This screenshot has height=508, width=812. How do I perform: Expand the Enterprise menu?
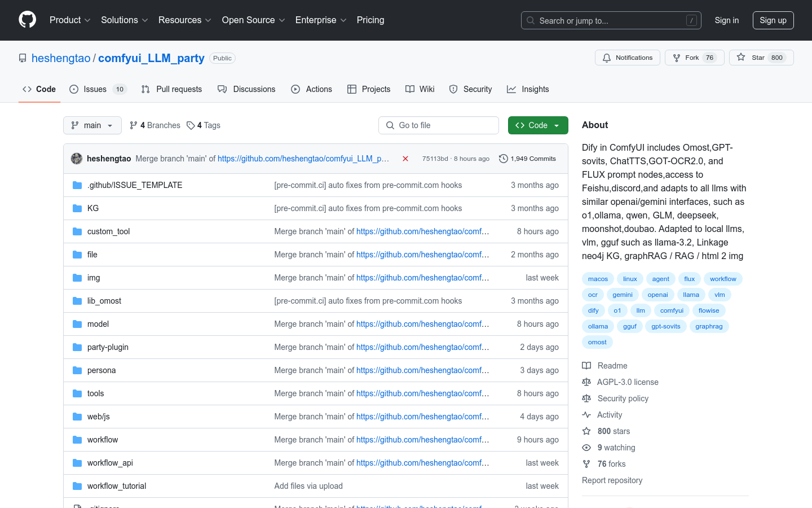tap(321, 20)
